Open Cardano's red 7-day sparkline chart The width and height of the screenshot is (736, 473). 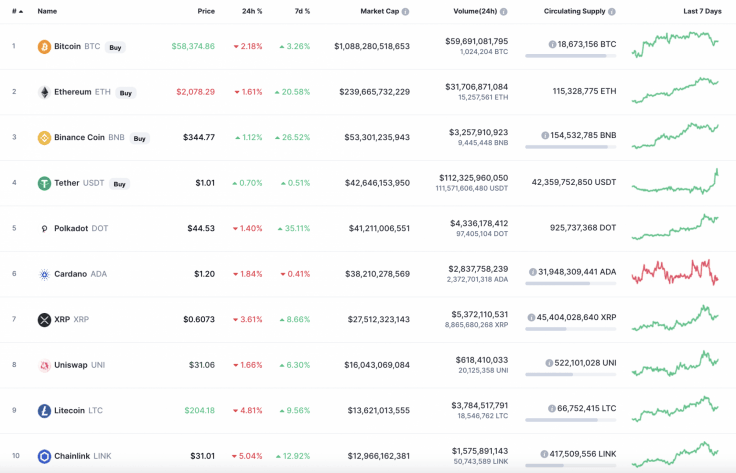tap(675, 272)
